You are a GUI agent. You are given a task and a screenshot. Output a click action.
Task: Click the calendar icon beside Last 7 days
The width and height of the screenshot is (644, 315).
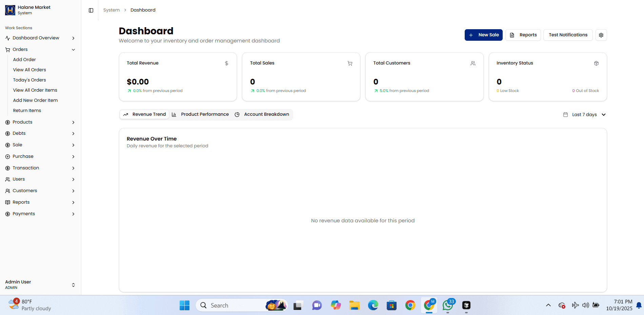click(565, 114)
